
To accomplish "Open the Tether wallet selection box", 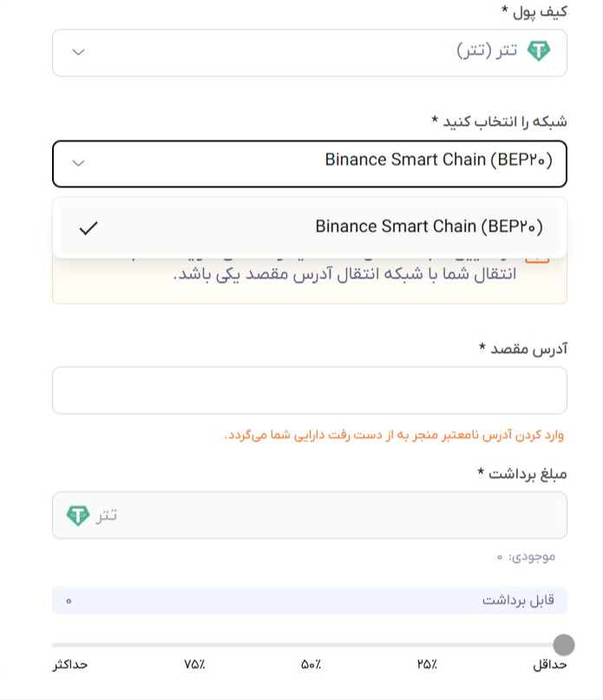I will (310, 53).
